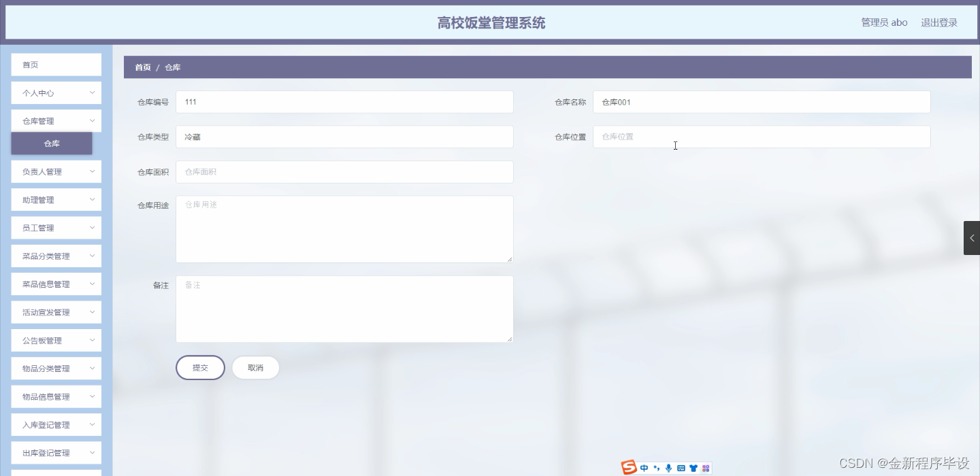The height and width of the screenshot is (476, 980).
Task: Expand the 公告板管理 chevron
Action: point(92,340)
